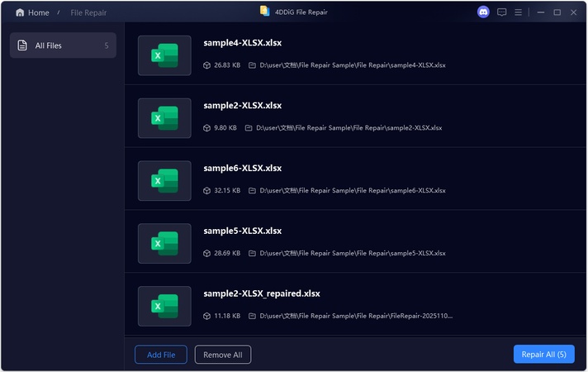Click the size cube icon beside 11.18 KB
Screen dimensions: 588x372
tap(206, 316)
